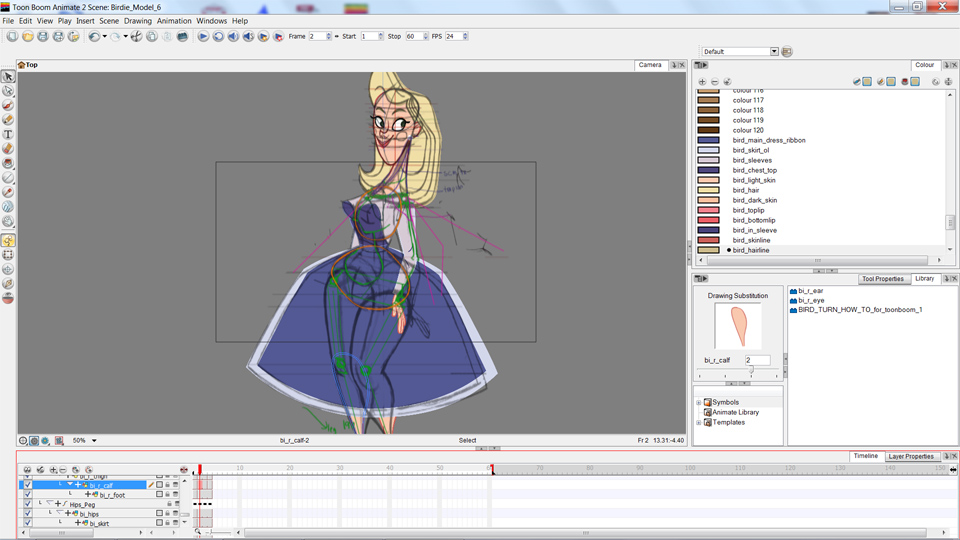Open the Default workspace dropdown

[x=774, y=51]
